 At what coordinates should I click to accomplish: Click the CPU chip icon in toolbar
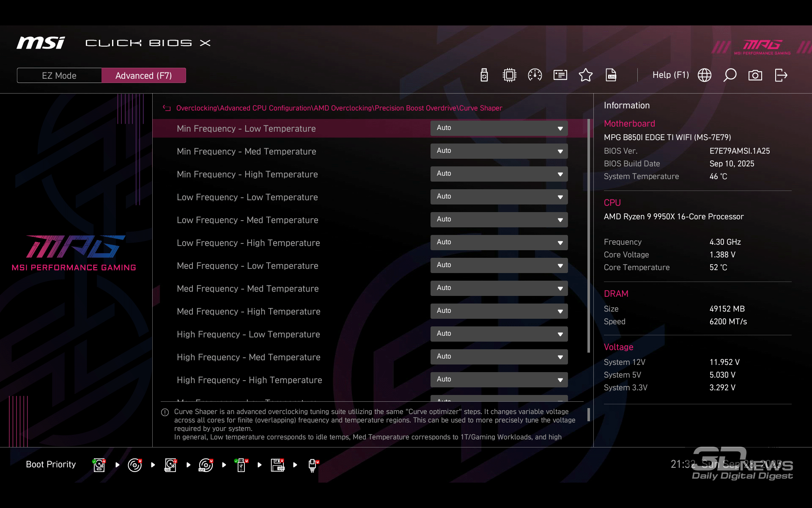[x=509, y=75]
